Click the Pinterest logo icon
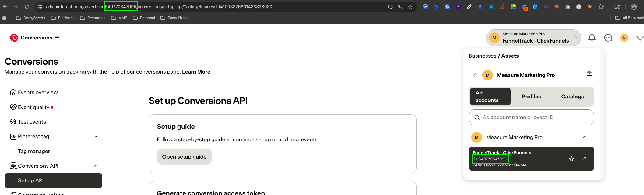This screenshot has height=195, width=644. pos(14,38)
